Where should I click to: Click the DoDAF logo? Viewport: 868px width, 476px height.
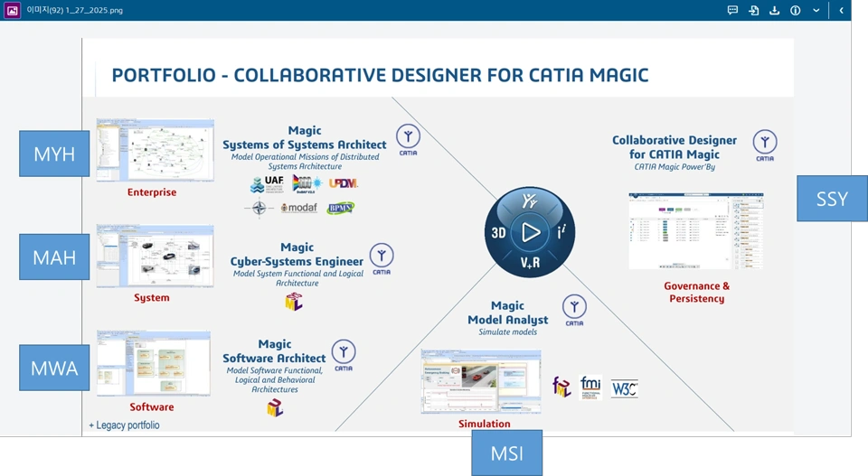click(x=307, y=183)
